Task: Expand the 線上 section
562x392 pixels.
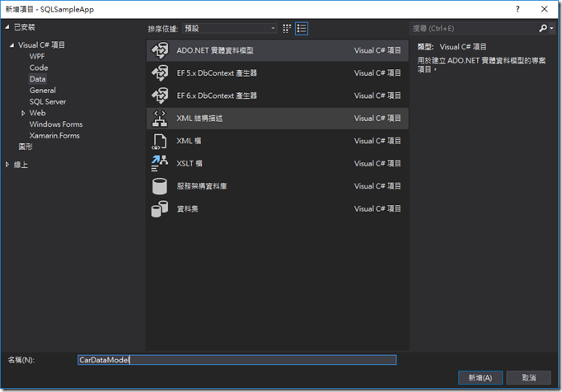Action: 7,165
